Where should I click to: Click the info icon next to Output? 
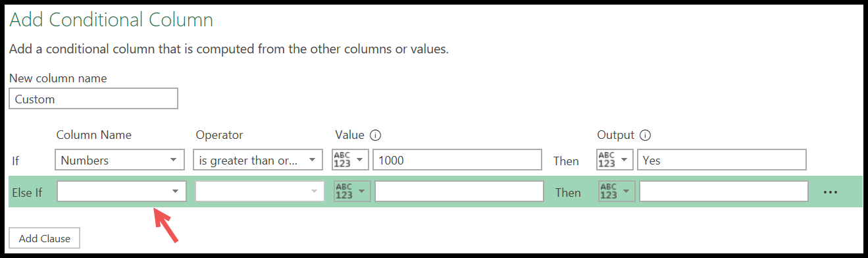(646, 136)
